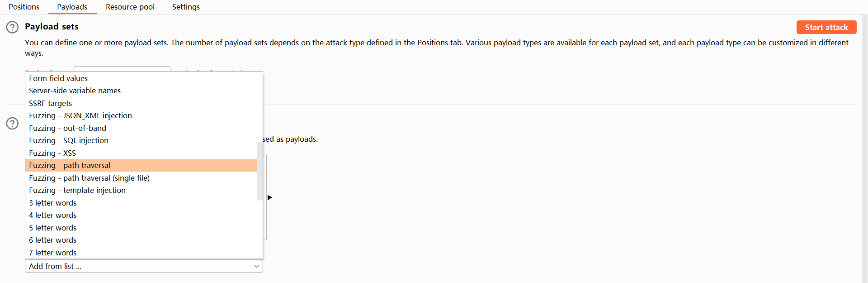This screenshot has height=283, width=868.
Task: Select Fuzzing - template injection option
Action: (77, 190)
